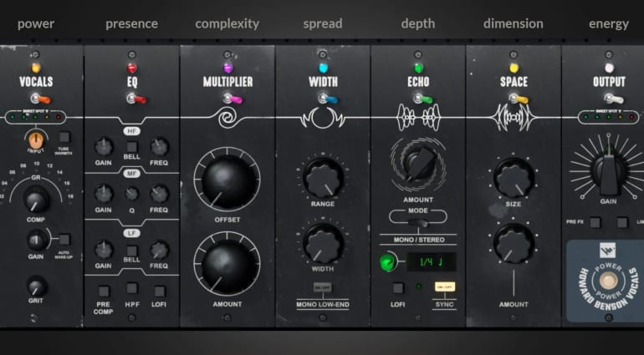Screen dimensions: 644x355
Task: Toggle the Echo SYNC on/off switch
Action: (444, 287)
